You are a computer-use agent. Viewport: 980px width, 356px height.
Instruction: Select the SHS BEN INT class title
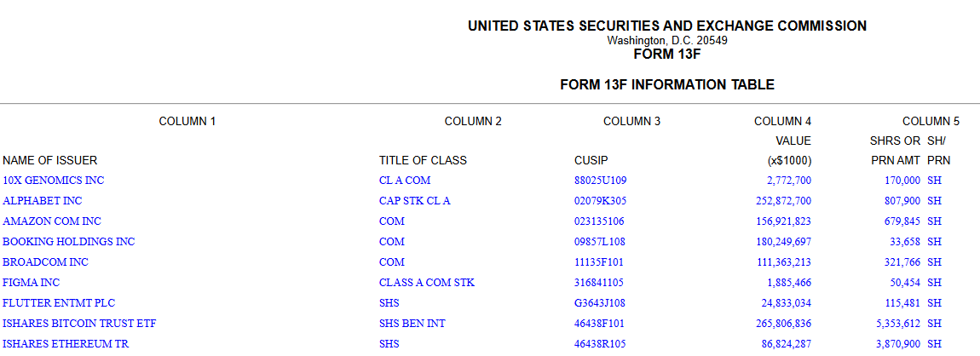click(412, 324)
